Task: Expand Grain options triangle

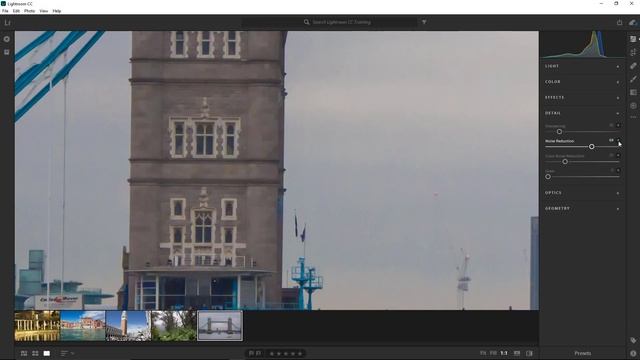Action: (x=618, y=171)
